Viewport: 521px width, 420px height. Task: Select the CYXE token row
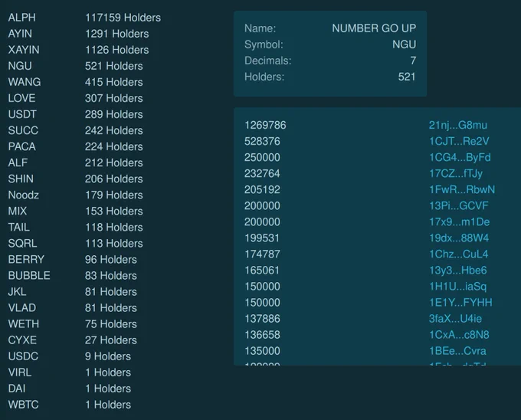point(73,340)
